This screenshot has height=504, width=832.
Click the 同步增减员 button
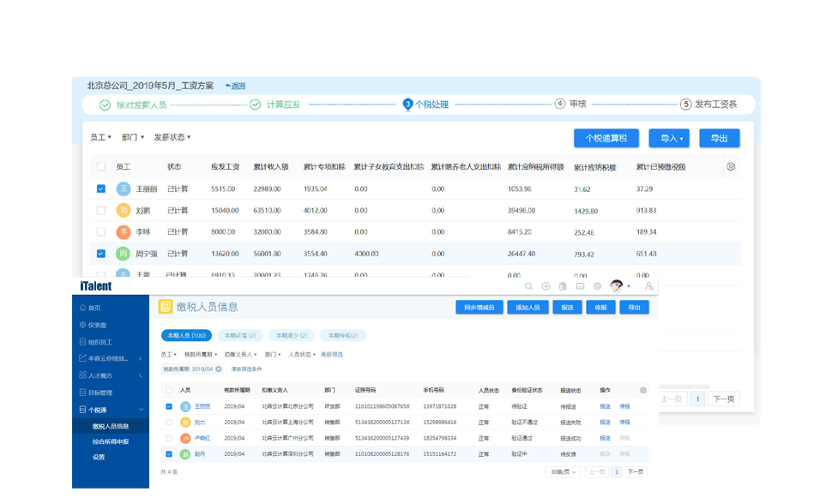coord(479,307)
